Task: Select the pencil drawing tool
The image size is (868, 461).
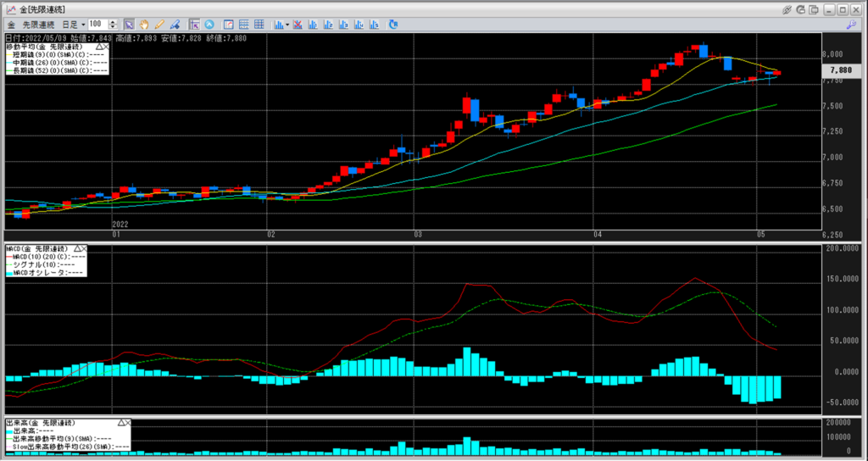Action: pos(159,25)
